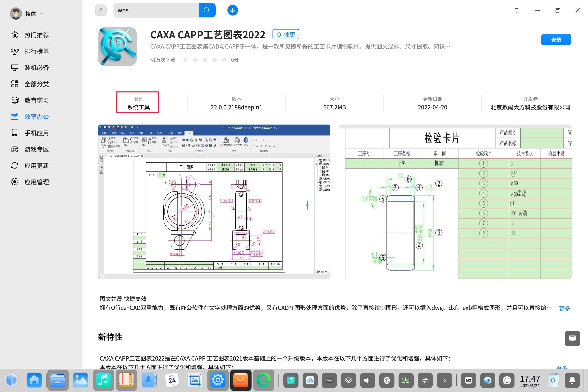The image size is (588, 392).
Task: Click the 安装 install button
Action: (x=556, y=39)
